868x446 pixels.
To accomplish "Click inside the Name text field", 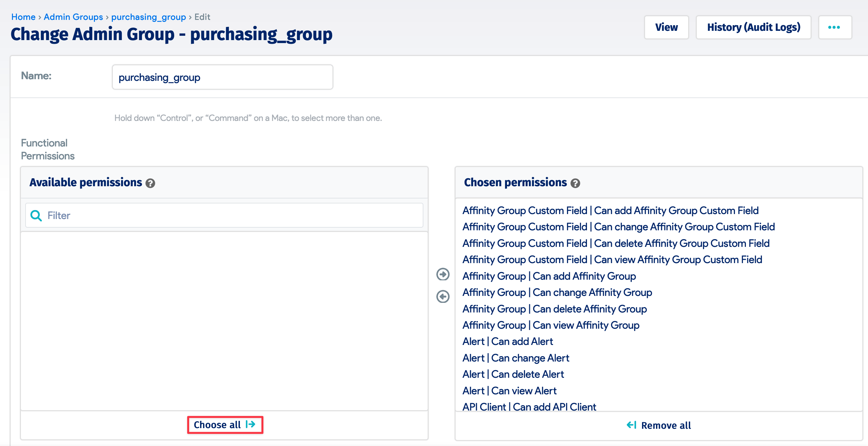I will coord(222,77).
